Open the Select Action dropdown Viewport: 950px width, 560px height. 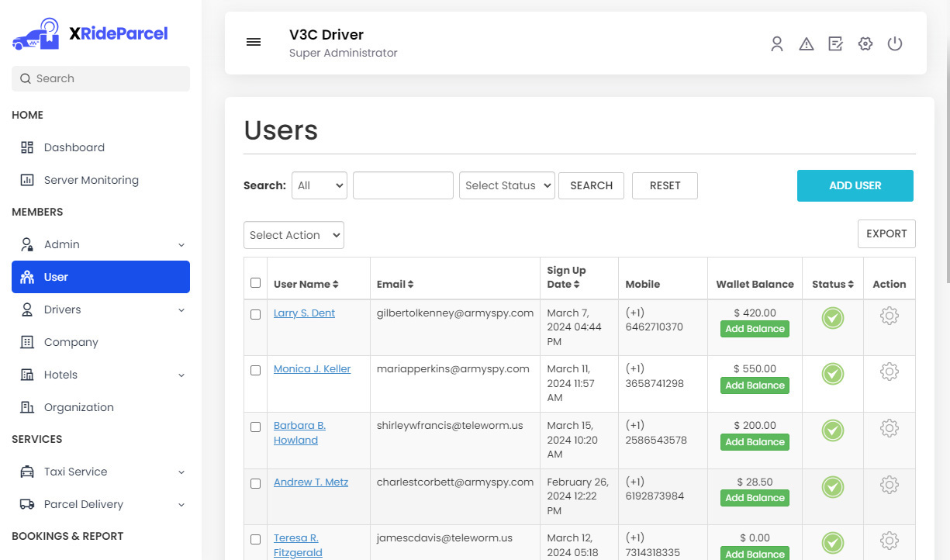coord(294,235)
